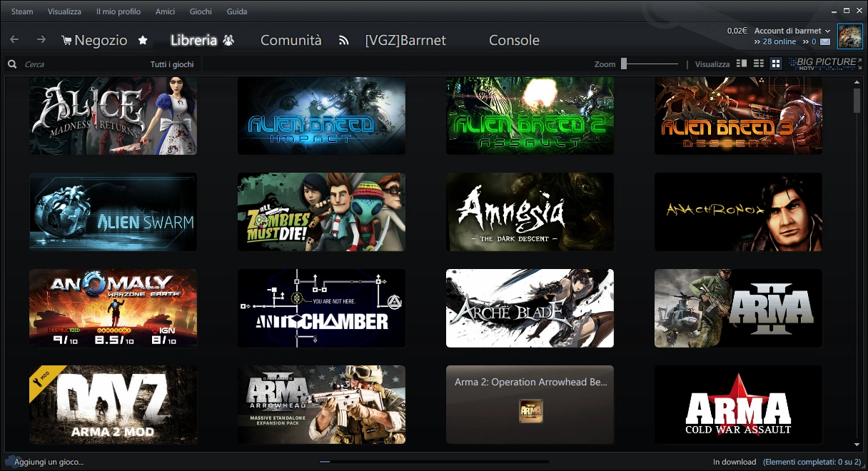Click the Visualizza label near view icons
Viewport: 868px width, 471px height.
pyautogui.click(x=712, y=64)
